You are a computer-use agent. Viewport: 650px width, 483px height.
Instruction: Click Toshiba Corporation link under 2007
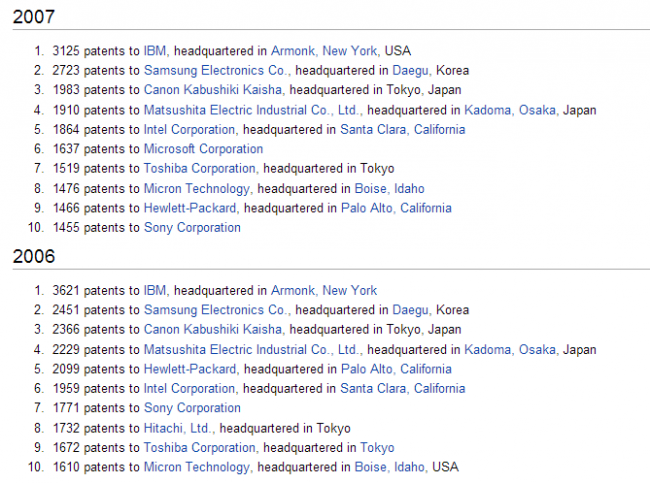click(200, 169)
